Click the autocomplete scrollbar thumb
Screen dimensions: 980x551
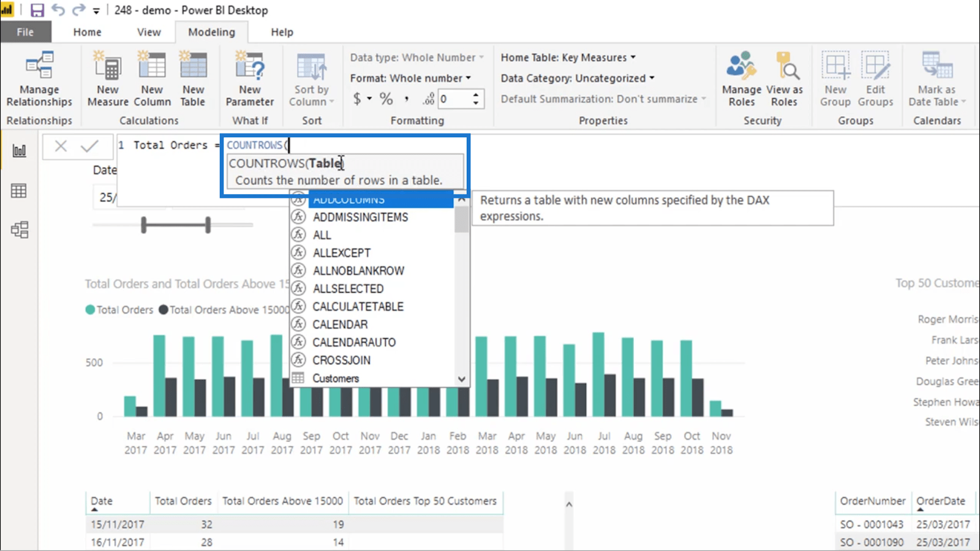462,219
